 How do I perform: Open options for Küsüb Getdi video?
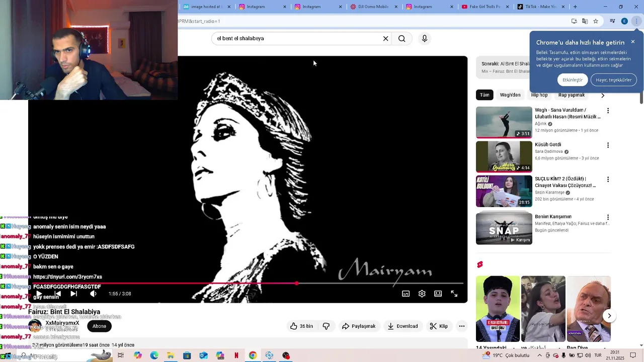coord(608,145)
